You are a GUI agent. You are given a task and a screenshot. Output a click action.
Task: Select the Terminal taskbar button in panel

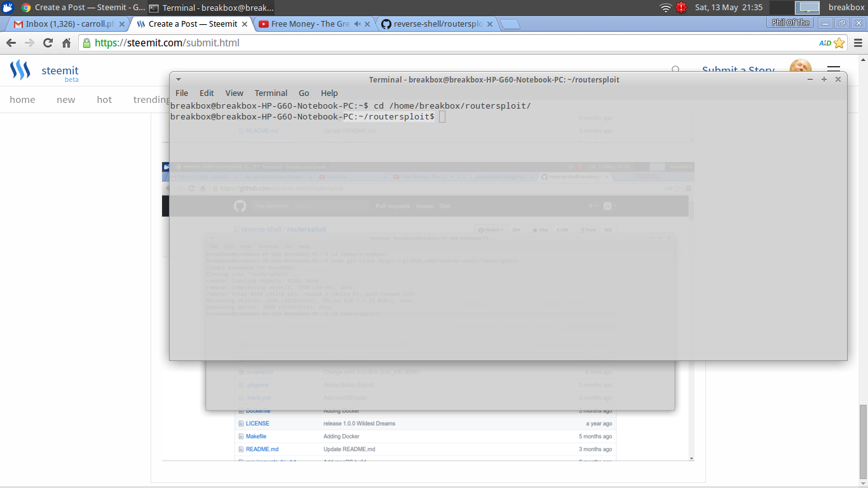pyautogui.click(x=211, y=8)
